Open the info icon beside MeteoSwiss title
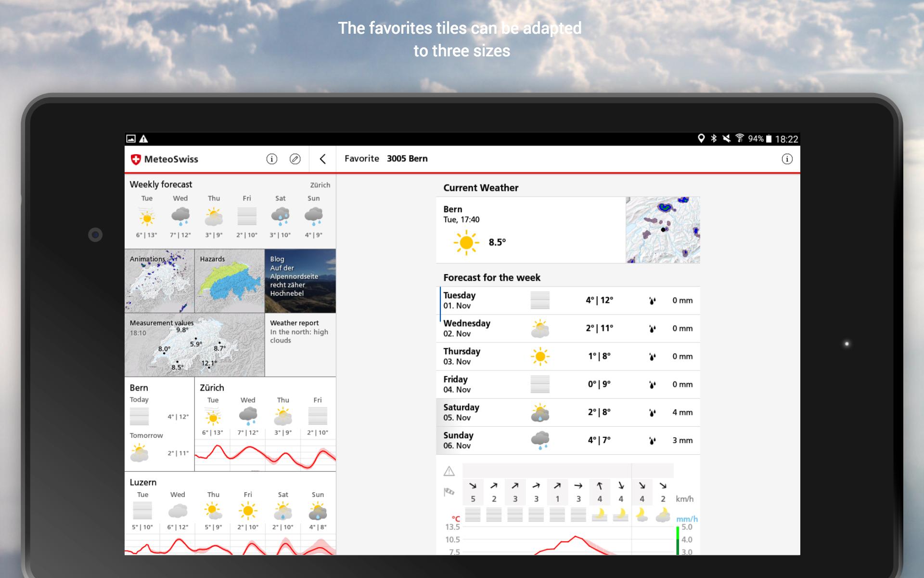Screen dimensions: 924x578 (271, 159)
